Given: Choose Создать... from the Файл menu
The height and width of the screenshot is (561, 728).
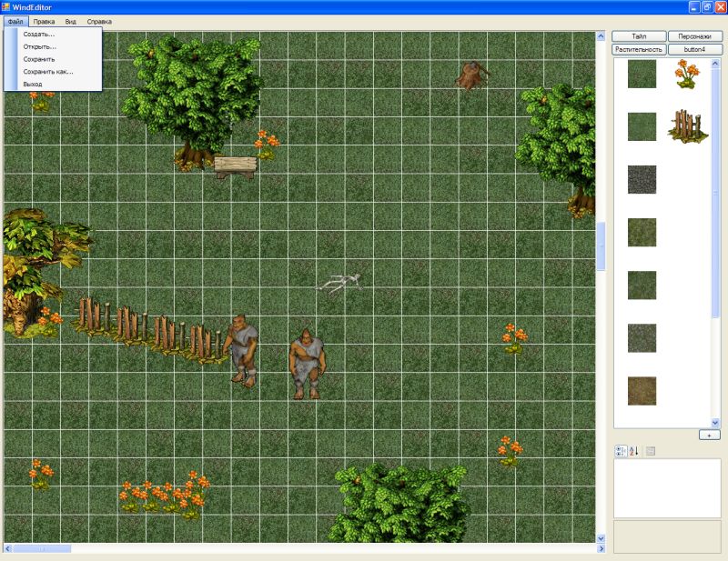Looking at the screenshot, I should pyautogui.click(x=39, y=35).
